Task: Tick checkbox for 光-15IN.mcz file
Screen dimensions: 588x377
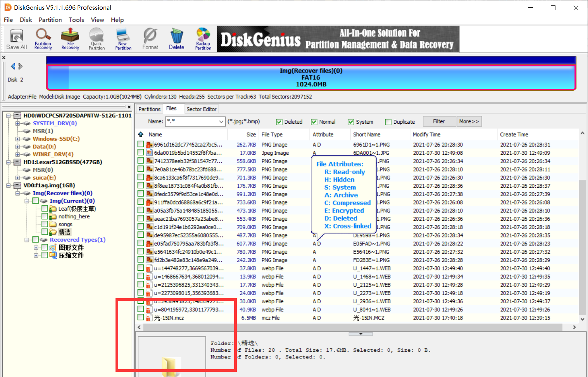Action: [x=141, y=318]
